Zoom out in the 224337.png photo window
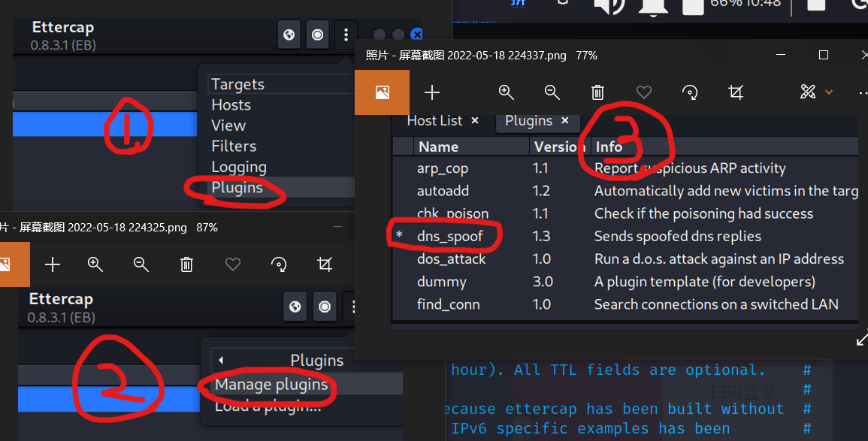 552,92
